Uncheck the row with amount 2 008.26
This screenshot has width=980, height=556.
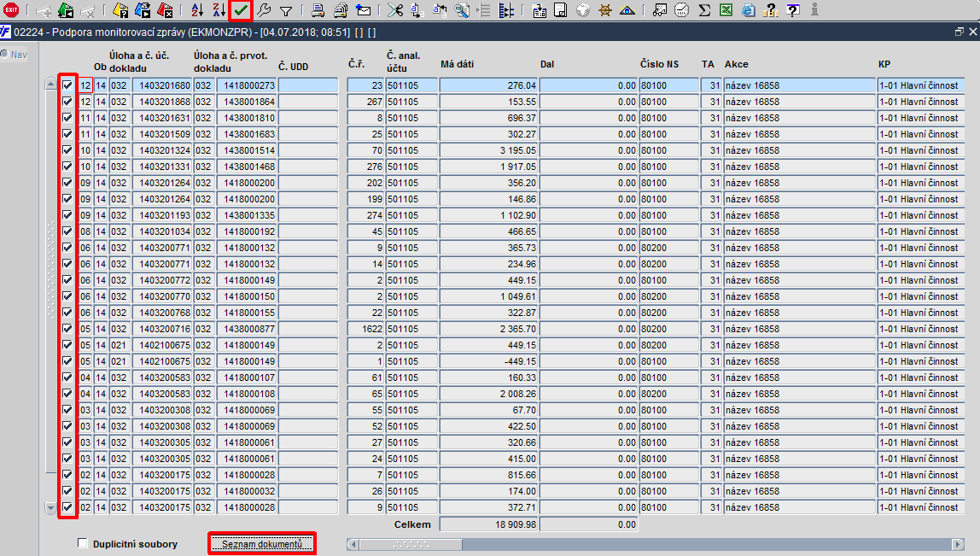coord(67,394)
